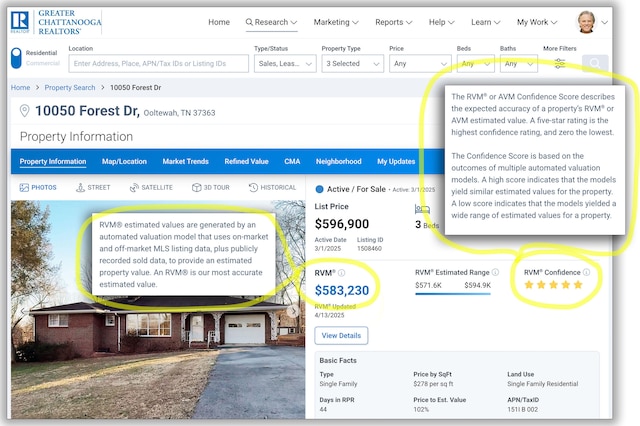Open the Beds dropdown
The width and height of the screenshot is (640, 426).
coord(476,64)
